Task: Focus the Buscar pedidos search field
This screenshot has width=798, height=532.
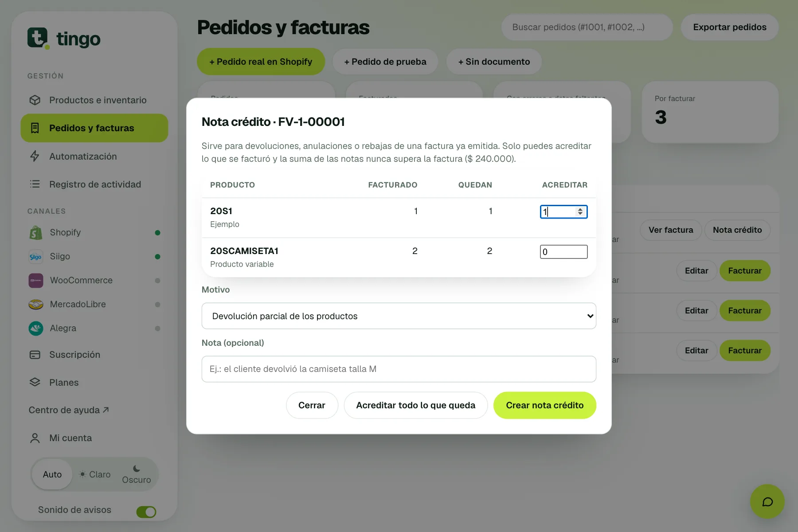Action: [x=587, y=27]
